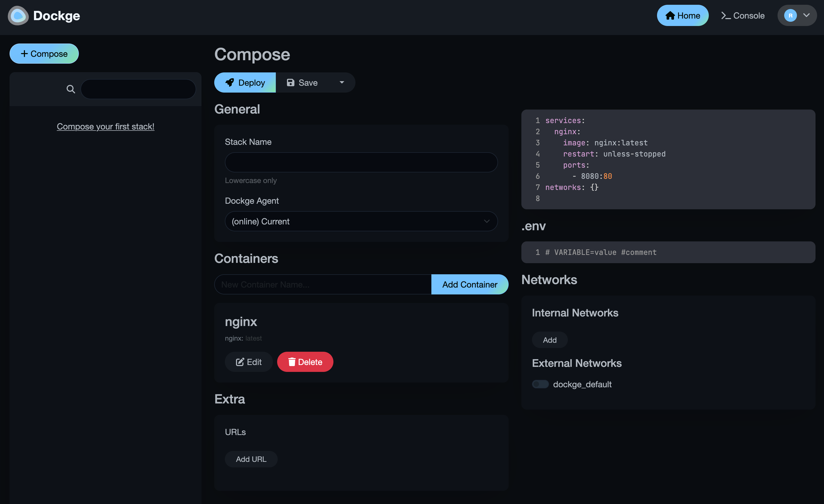Click the 'nginx: latest' image label

pyautogui.click(x=243, y=338)
